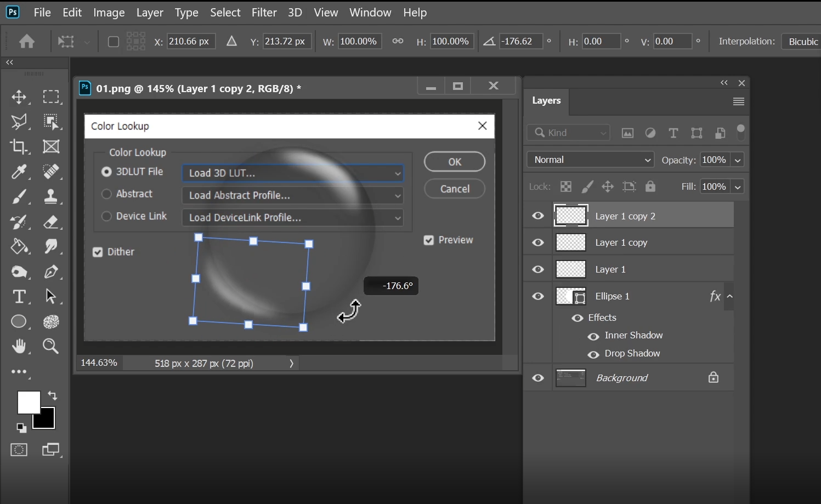
Task: Select the Healing Brush tool
Action: pyautogui.click(x=51, y=172)
